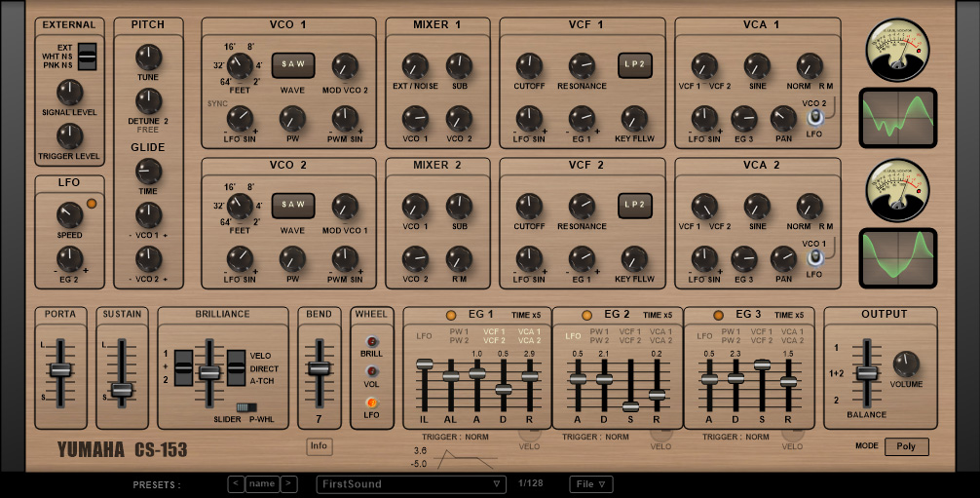Select EG 3 VCF 1 destination label
980x498 pixels.
(x=761, y=331)
